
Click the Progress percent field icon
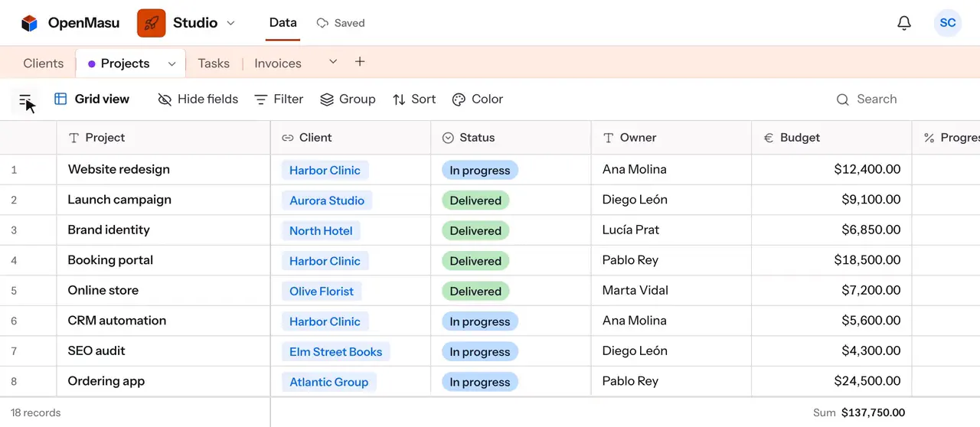(x=929, y=138)
